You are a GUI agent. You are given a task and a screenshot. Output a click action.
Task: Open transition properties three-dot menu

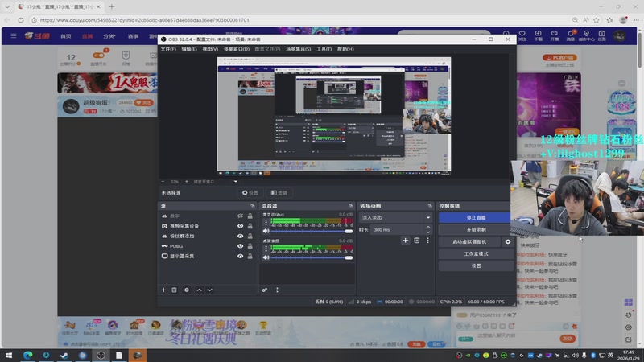[x=427, y=241]
